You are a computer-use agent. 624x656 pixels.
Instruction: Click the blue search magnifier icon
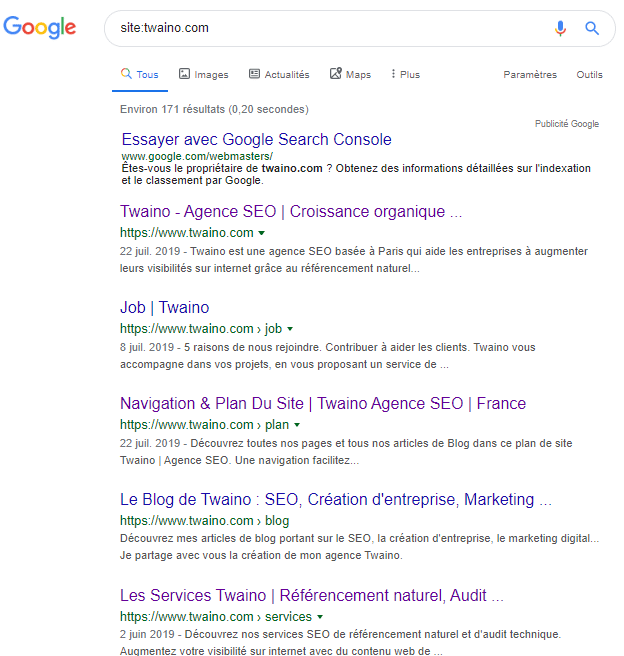pyautogui.click(x=592, y=28)
